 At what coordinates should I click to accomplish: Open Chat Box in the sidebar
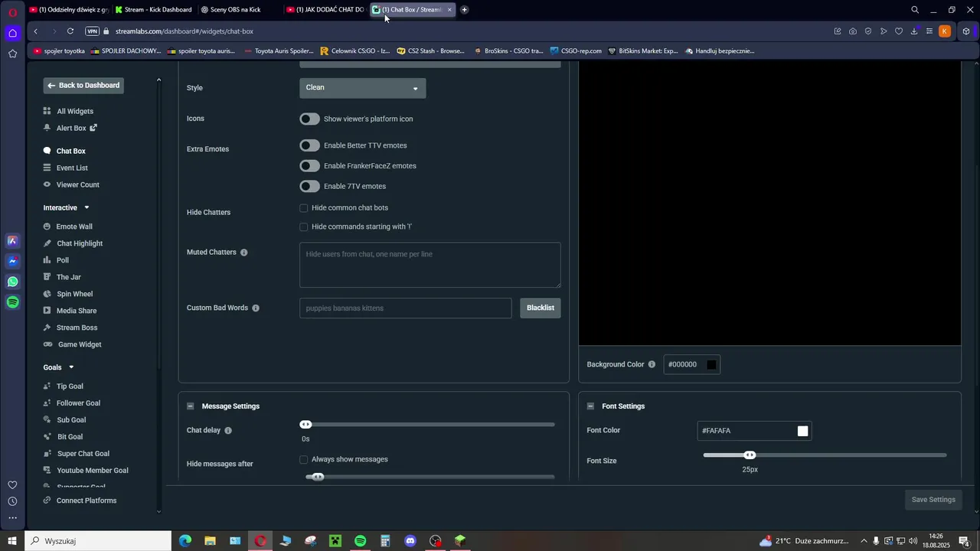pyautogui.click(x=70, y=151)
